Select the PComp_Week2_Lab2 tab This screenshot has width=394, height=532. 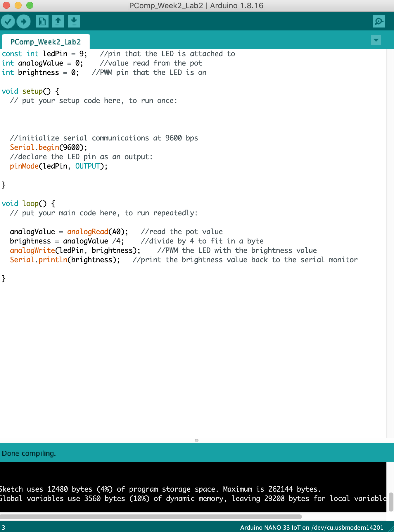(46, 42)
